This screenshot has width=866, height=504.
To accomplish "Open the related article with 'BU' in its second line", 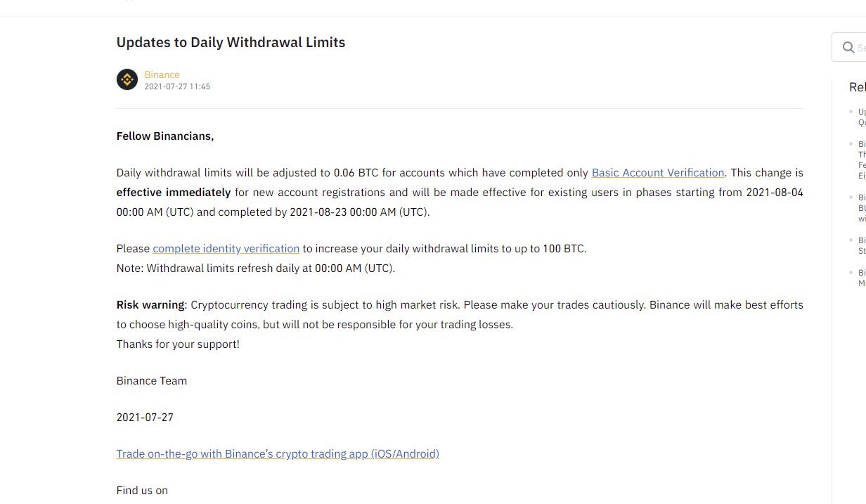I will click(x=862, y=208).
